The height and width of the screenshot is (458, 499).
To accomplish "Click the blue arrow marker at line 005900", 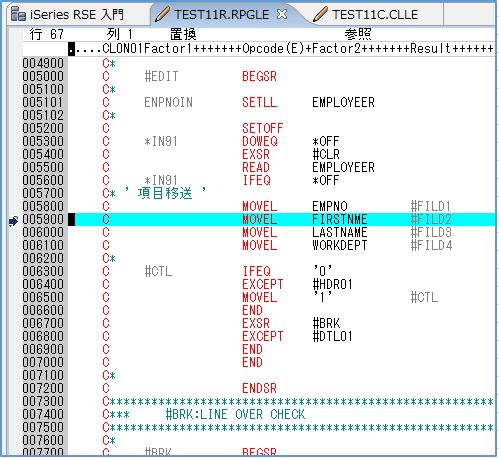I will (x=13, y=220).
